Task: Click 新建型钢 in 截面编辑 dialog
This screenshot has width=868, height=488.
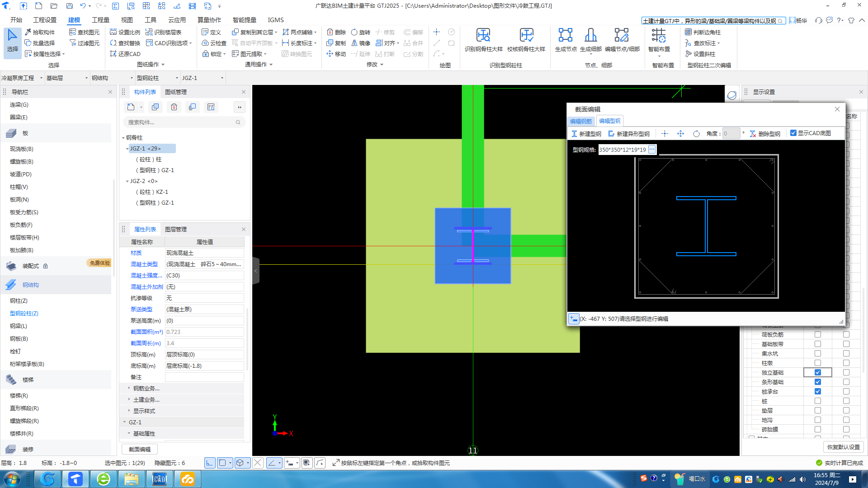Action: coord(586,134)
